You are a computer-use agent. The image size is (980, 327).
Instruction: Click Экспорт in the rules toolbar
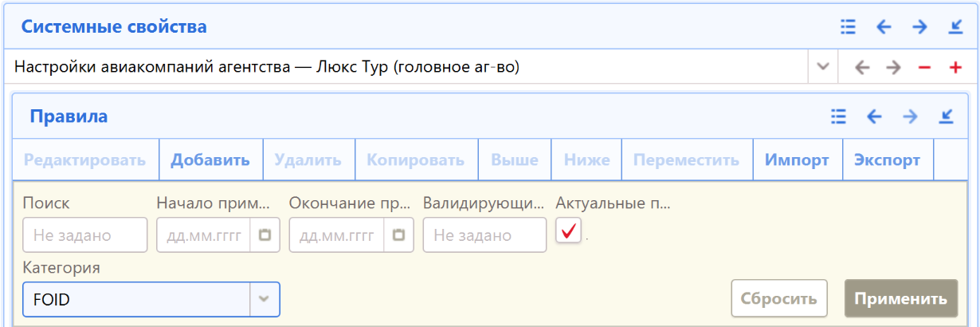tap(887, 160)
